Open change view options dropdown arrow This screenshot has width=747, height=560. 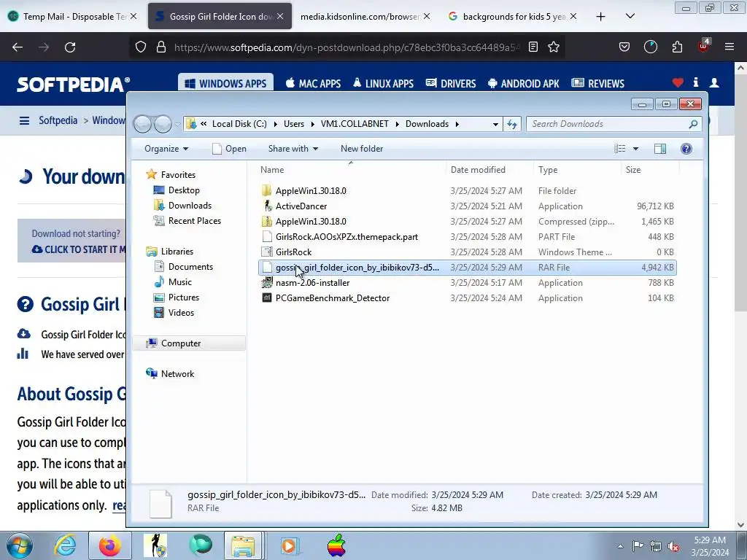635,149
